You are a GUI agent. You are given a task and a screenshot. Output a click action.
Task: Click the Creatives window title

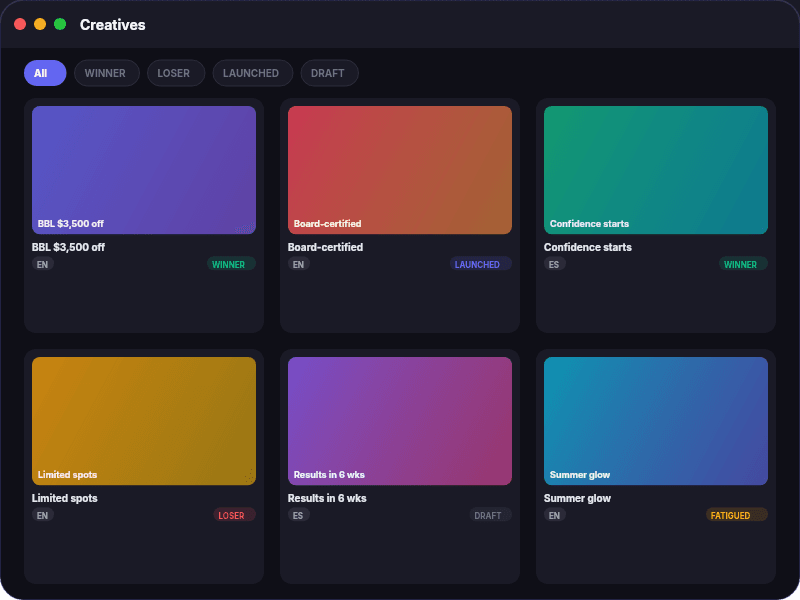coord(112,24)
